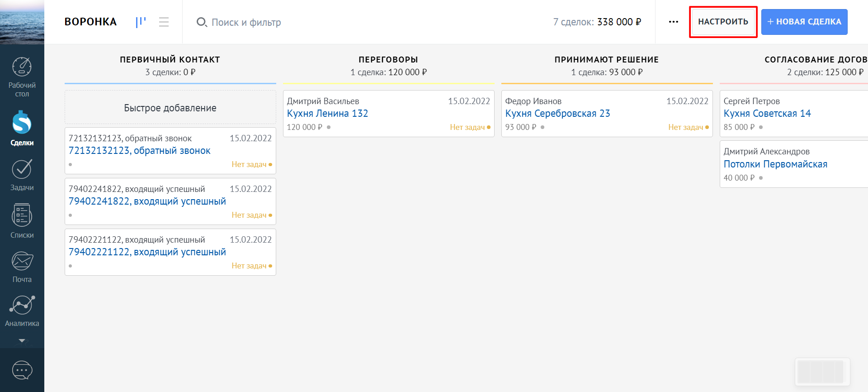The width and height of the screenshot is (868, 392).
Task: Open the Сделки section in the sidebar
Action: (22, 123)
